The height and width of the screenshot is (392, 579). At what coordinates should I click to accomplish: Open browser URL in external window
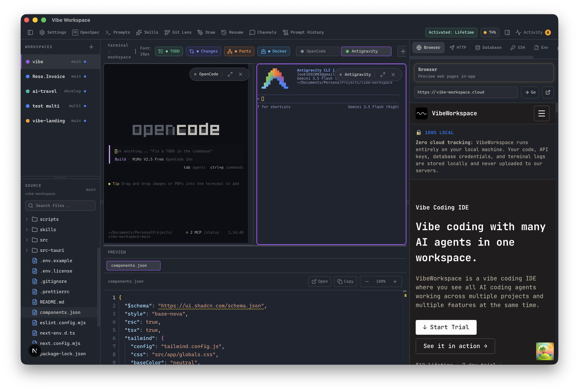click(x=548, y=92)
